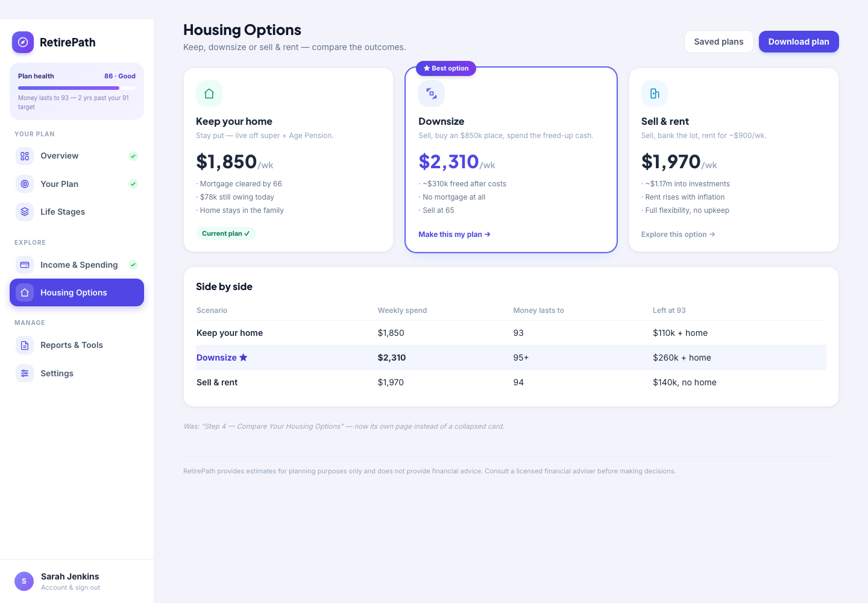Click the Saved plans button
Viewport: 868px width, 603px height.
[x=719, y=42]
